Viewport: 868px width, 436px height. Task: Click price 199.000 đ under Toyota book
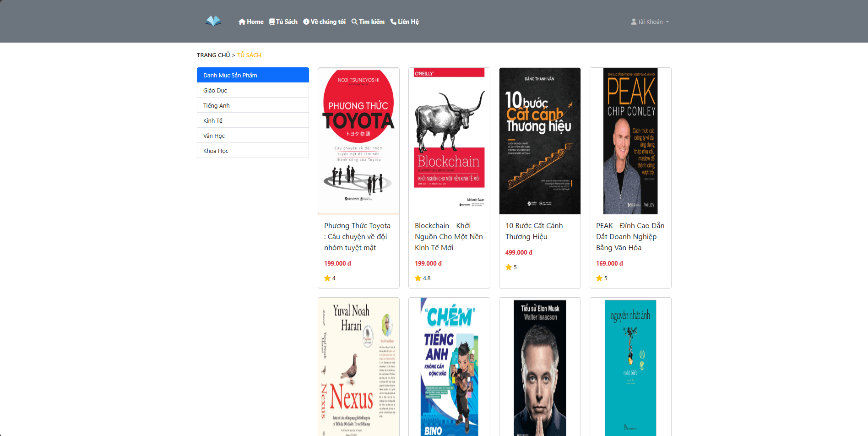(337, 263)
